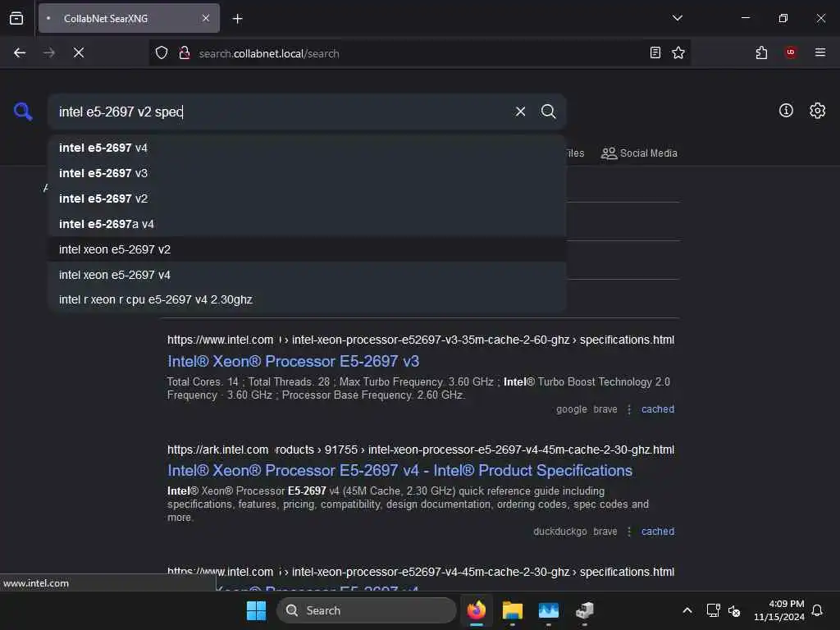Click the address bar URL
The height and width of the screenshot is (630, 840).
269,53
